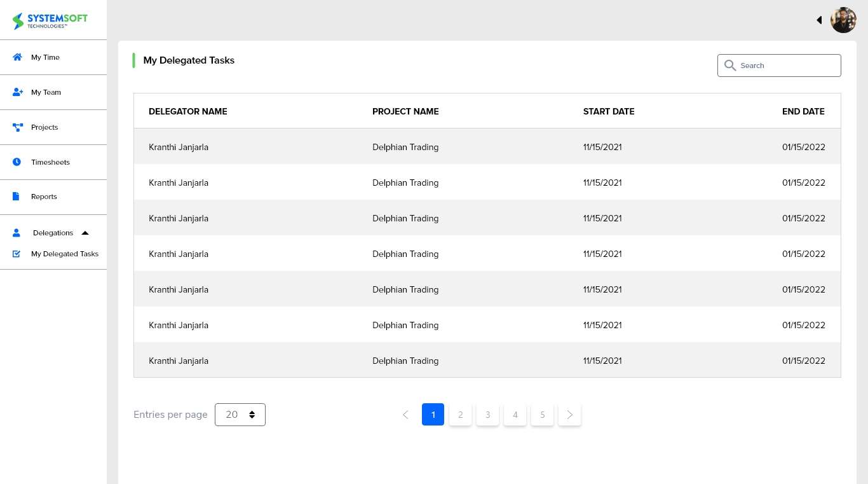Go to pagination page 3

point(488,415)
